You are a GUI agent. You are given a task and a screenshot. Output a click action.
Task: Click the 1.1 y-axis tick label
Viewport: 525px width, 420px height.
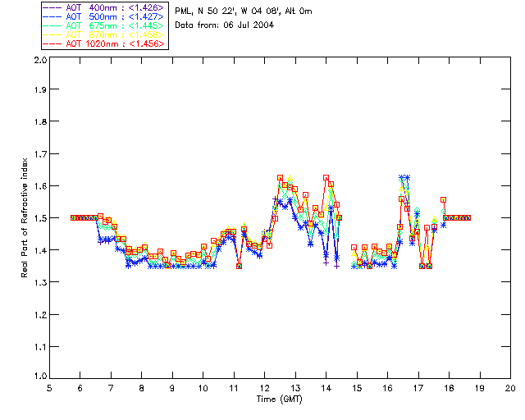[40, 347]
